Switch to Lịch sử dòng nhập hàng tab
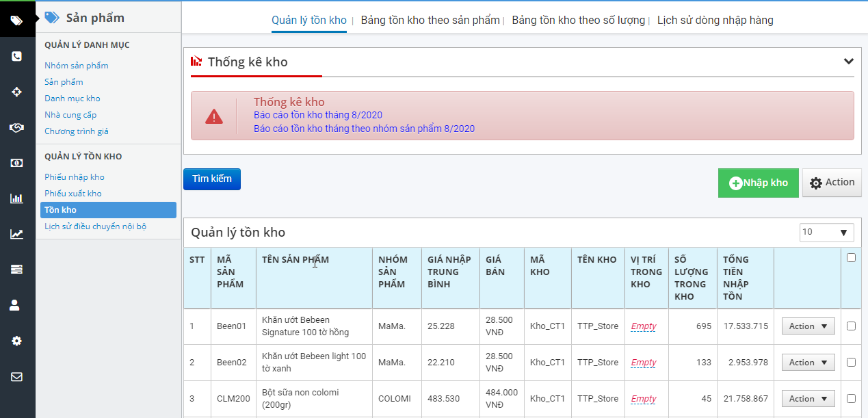The width and height of the screenshot is (868, 418). pos(715,21)
